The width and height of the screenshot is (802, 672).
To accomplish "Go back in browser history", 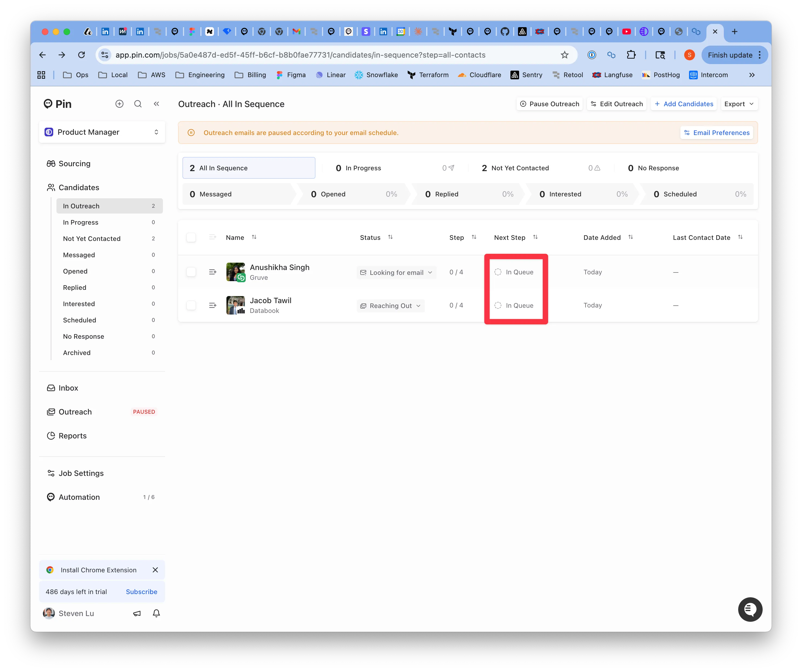I will pyautogui.click(x=42, y=55).
